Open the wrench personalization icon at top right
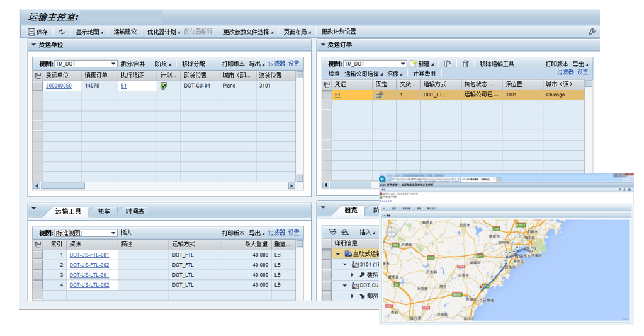The width and height of the screenshot is (644, 336). 592,32
